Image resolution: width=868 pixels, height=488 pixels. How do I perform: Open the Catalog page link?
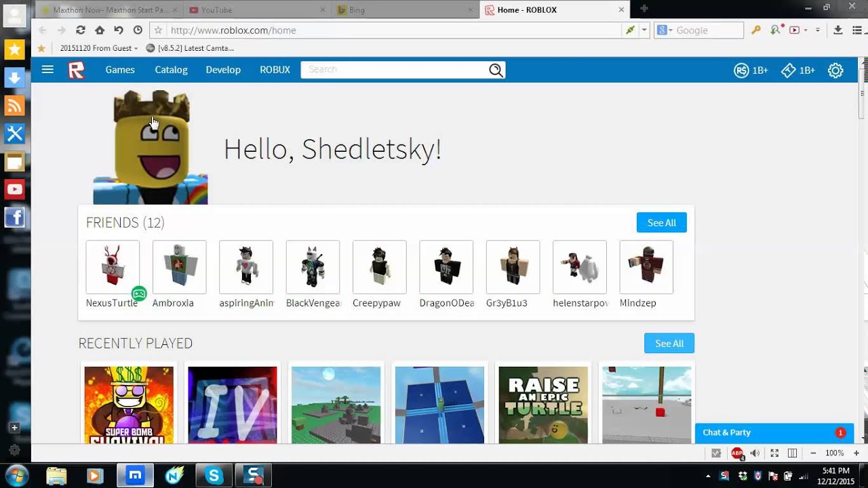[171, 70]
